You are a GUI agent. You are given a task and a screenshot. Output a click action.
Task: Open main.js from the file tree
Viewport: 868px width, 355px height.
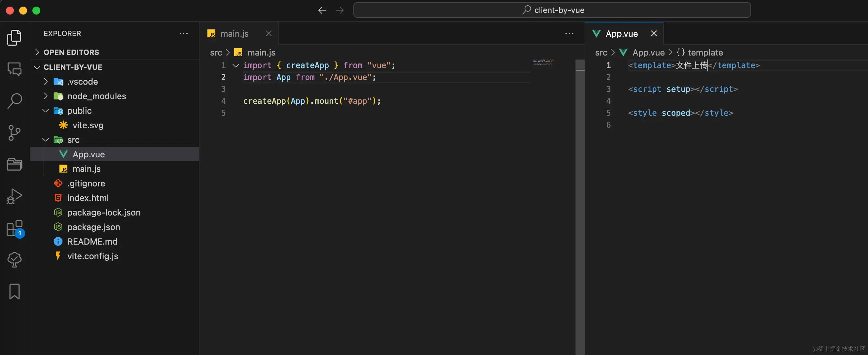click(x=115, y=169)
